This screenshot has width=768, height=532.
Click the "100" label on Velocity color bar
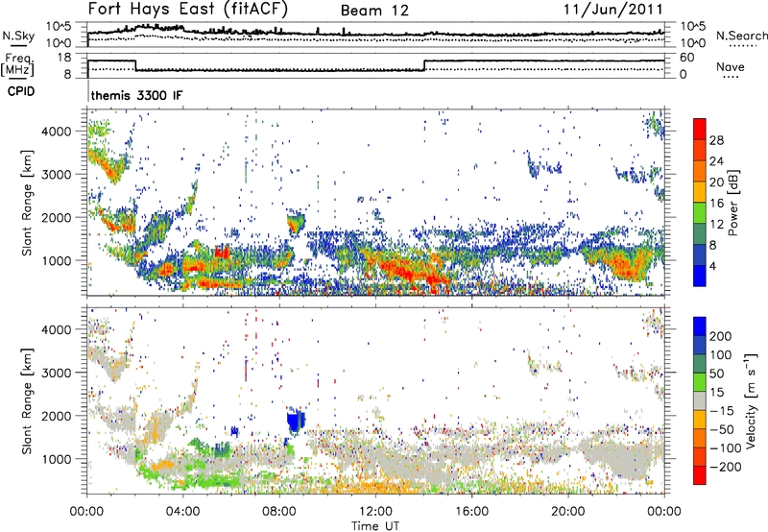point(721,355)
